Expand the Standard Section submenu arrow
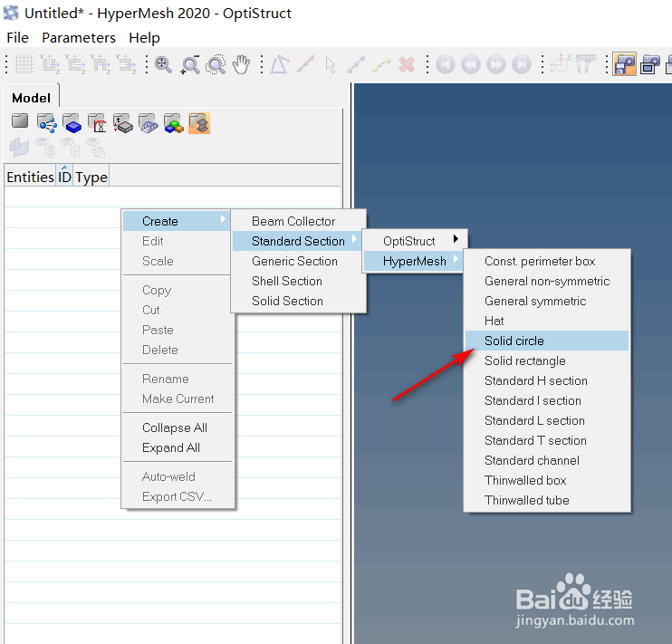This screenshot has width=672, height=644. click(354, 238)
